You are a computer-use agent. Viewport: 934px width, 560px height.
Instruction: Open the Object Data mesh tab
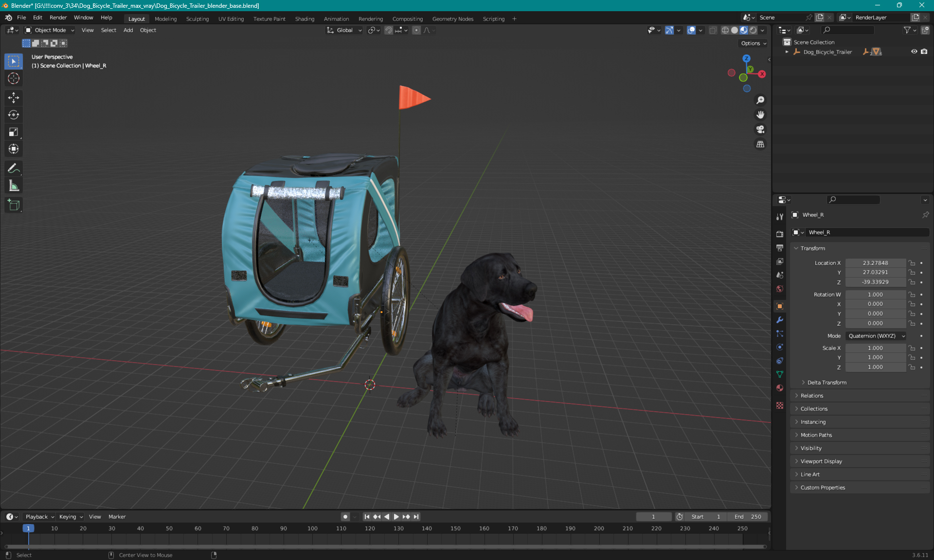[780, 374]
